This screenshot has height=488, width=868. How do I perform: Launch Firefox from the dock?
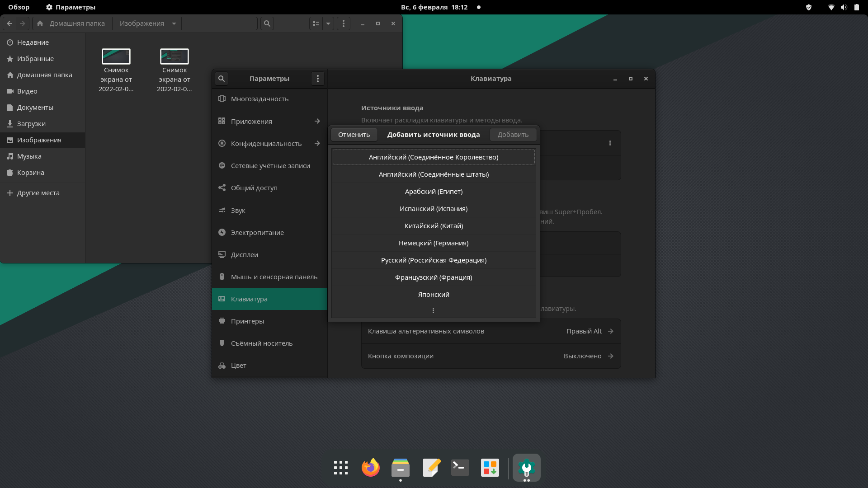pos(371,468)
